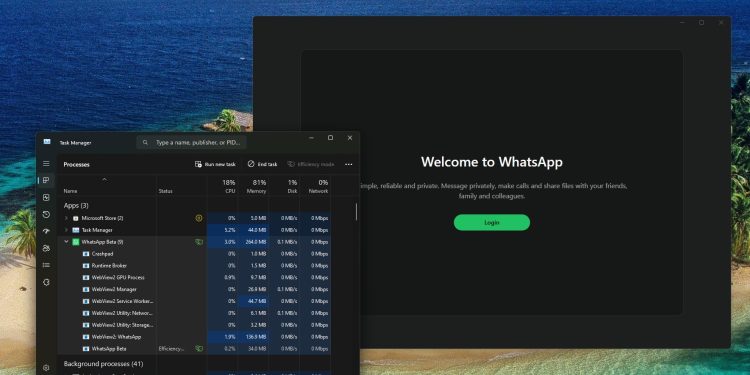Click the Efficiency... status text on WhatsApp Beta row
The height and width of the screenshot is (375, 750).
pos(171,349)
